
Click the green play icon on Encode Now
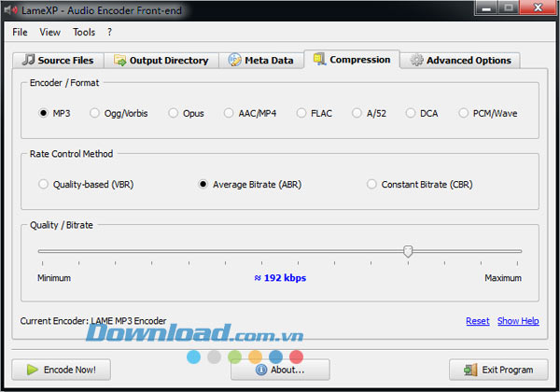point(33,369)
